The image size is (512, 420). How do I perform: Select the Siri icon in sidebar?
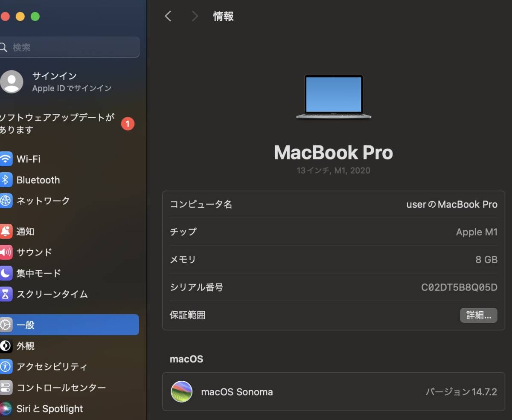(x=6, y=408)
